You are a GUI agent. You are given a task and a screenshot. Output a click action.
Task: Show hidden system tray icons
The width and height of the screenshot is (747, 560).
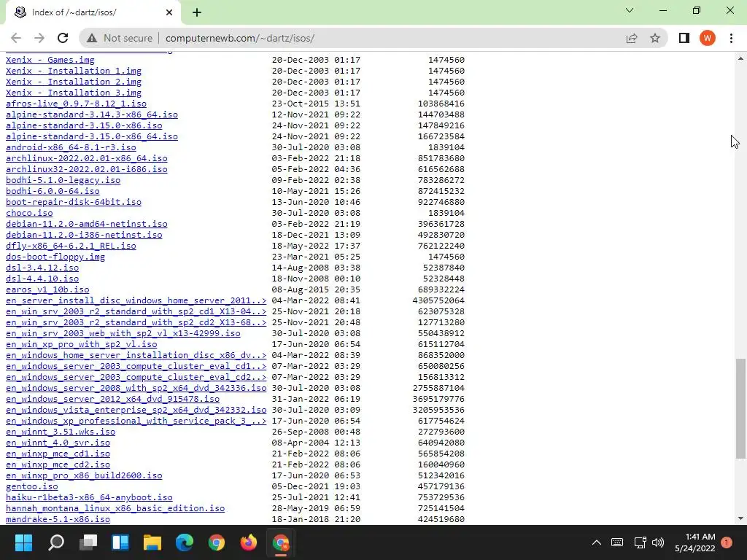pyautogui.click(x=596, y=542)
